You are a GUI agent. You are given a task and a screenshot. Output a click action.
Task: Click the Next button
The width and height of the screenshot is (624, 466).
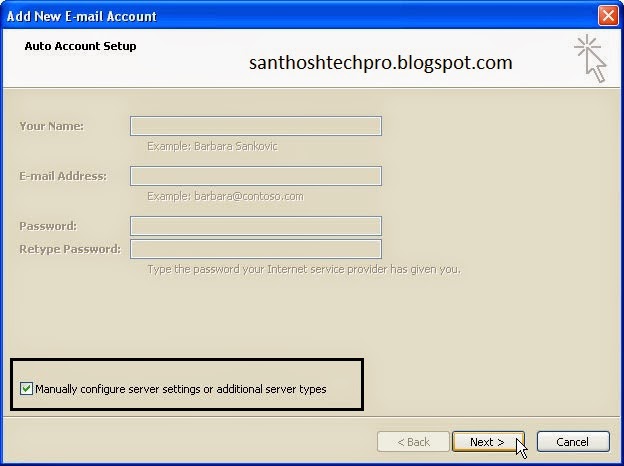pyautogui.click(x=488, y=442)
